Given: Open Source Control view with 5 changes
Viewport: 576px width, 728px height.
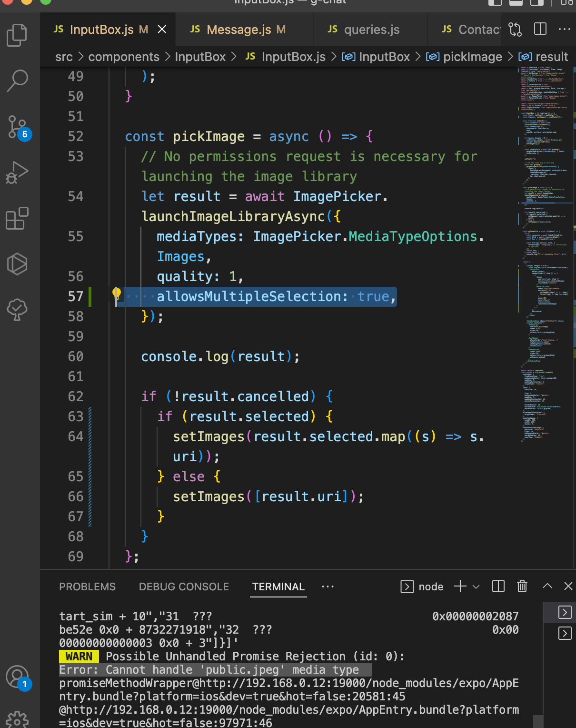Looking at the screenshot, I should click(18, 128).
